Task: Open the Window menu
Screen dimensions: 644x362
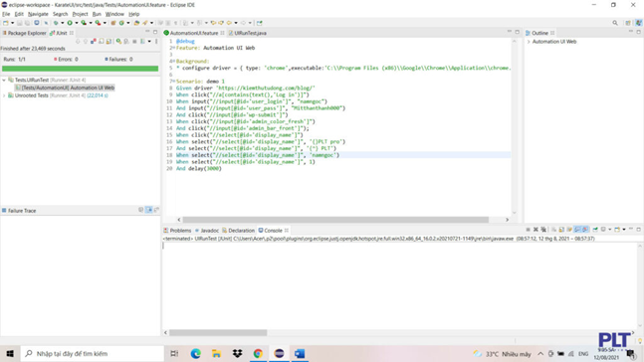Action: tap(114, 14)
